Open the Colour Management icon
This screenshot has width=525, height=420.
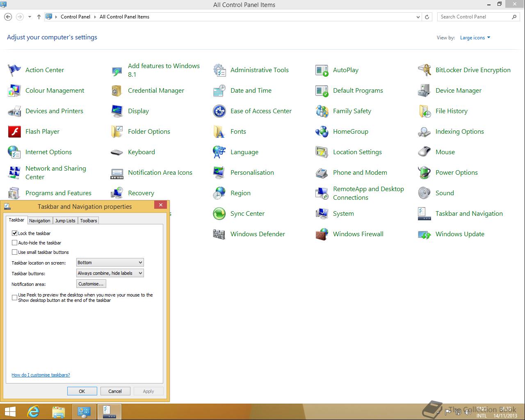point(14,91)
